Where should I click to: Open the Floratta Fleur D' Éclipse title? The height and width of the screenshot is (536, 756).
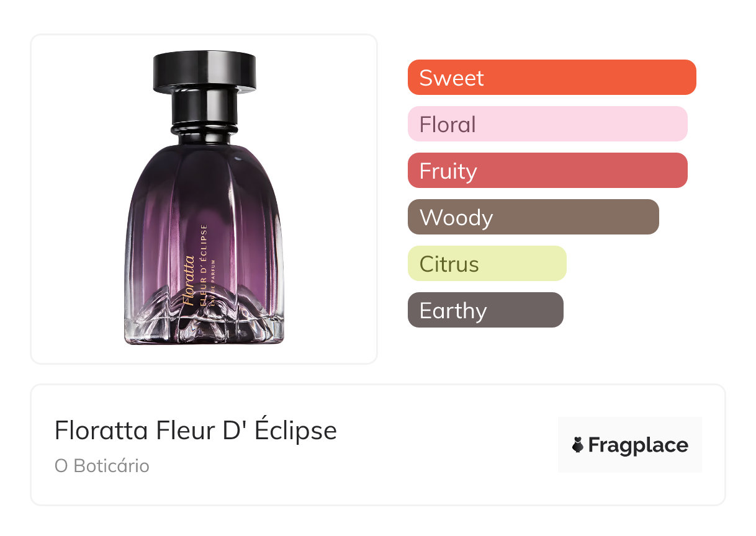coord(196,431)
